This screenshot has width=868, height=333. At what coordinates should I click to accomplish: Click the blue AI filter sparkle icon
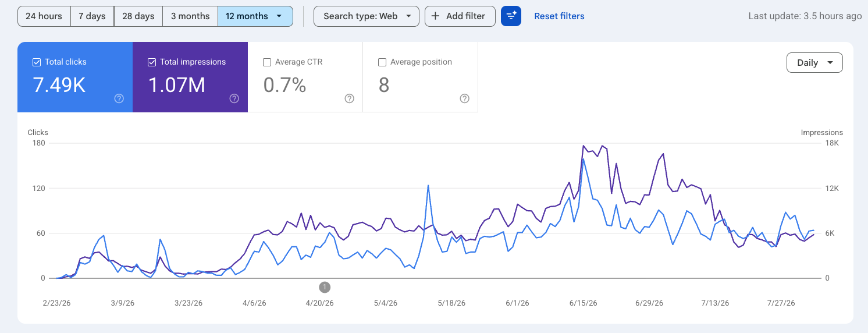(x=511, y=16)
